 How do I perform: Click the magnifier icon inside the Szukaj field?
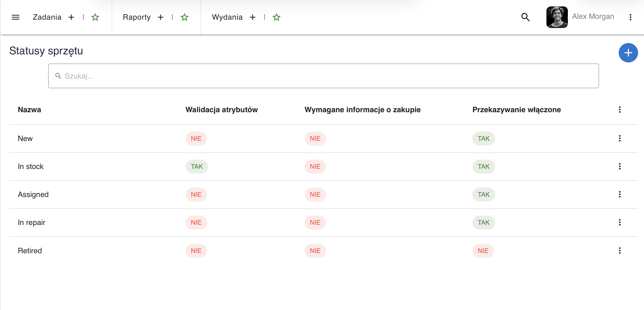[x=58, y=76]
